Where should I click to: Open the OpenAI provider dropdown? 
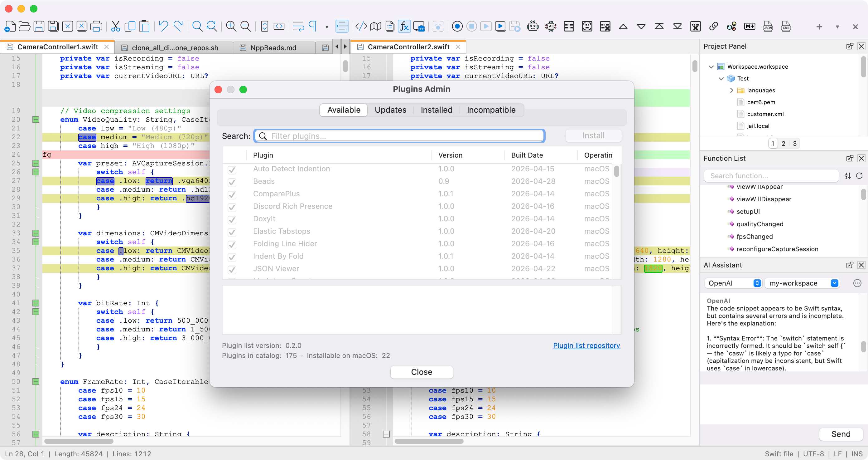coord(733,283)
